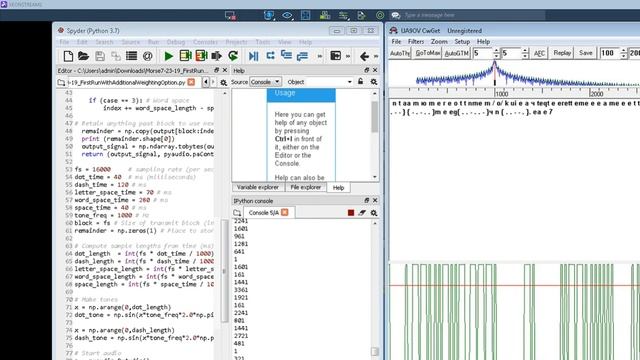The image size is (640, 360).
Task: Click the disconnected monitor icon in top bar
Action: (x=230, y=16)
